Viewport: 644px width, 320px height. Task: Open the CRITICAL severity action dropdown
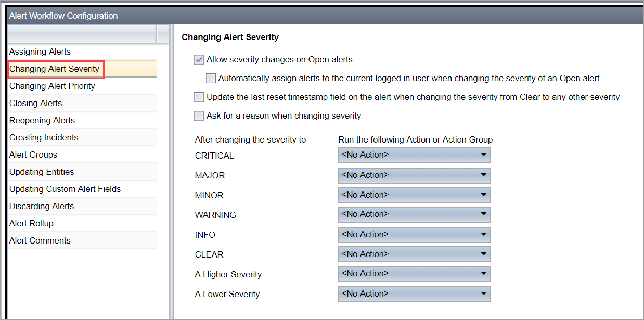[414, 155]
